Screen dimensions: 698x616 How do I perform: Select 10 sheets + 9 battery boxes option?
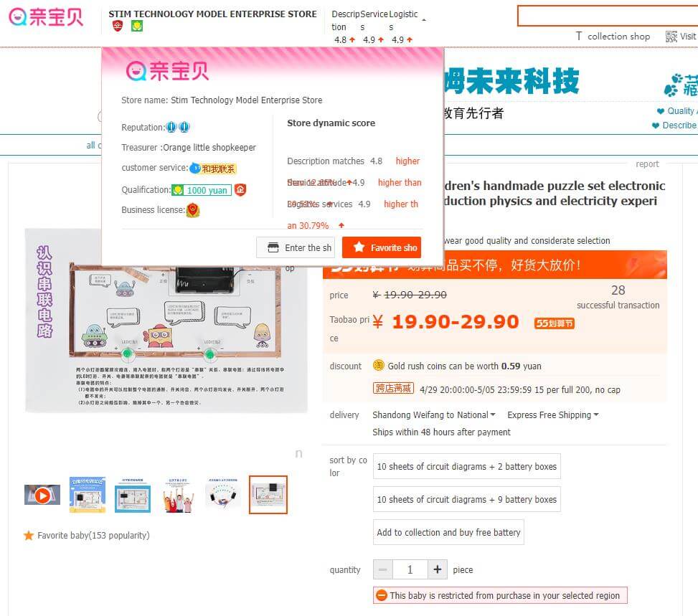pyautogui.click(x=466, y=499)
